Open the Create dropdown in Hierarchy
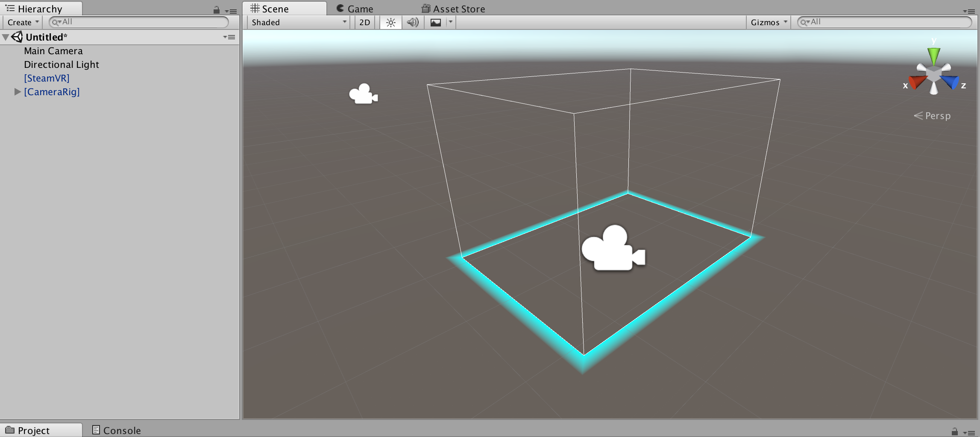Image resolution: width=980 pixels, height=437 pixels. [x=23, y=23]
